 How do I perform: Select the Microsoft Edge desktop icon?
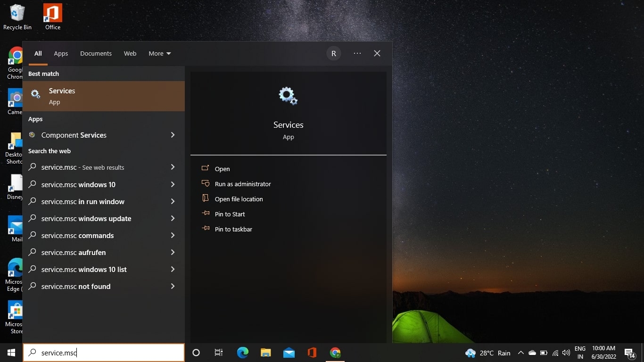tap(15, 275)
